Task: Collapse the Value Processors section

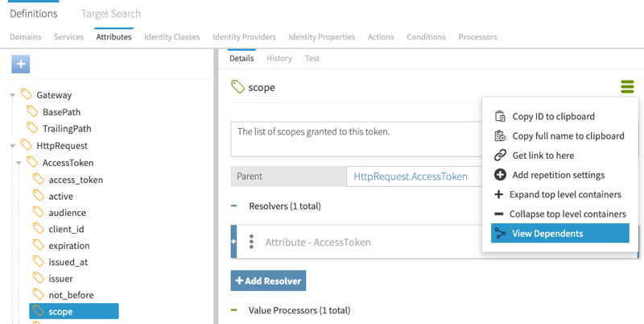Action: (234, 309)
